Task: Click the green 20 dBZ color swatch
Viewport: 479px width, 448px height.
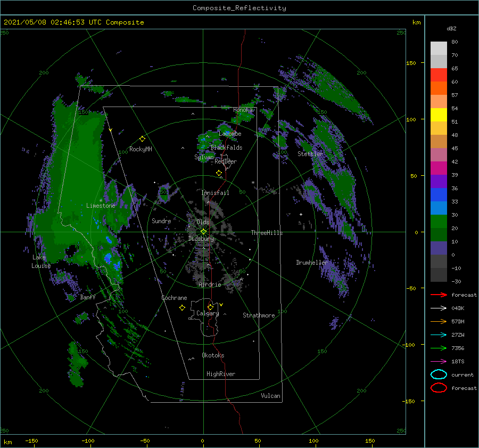Action: (439, 221)
